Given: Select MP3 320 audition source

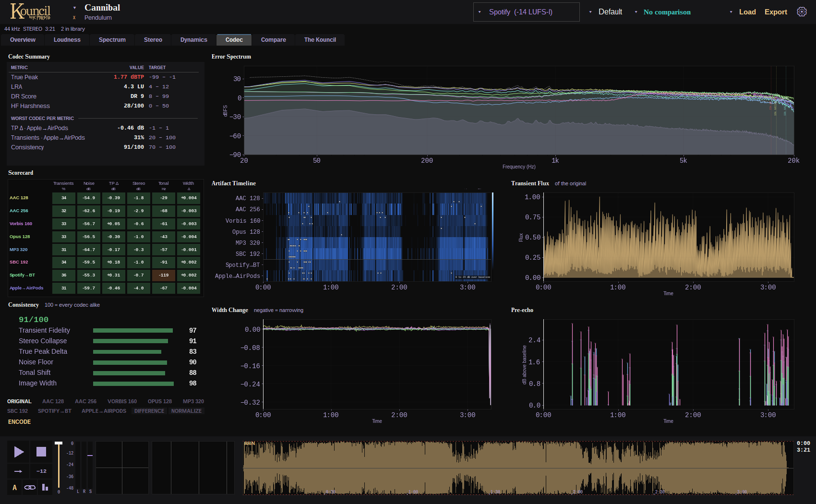Looking at the screenshot, I should click(193, 401).
